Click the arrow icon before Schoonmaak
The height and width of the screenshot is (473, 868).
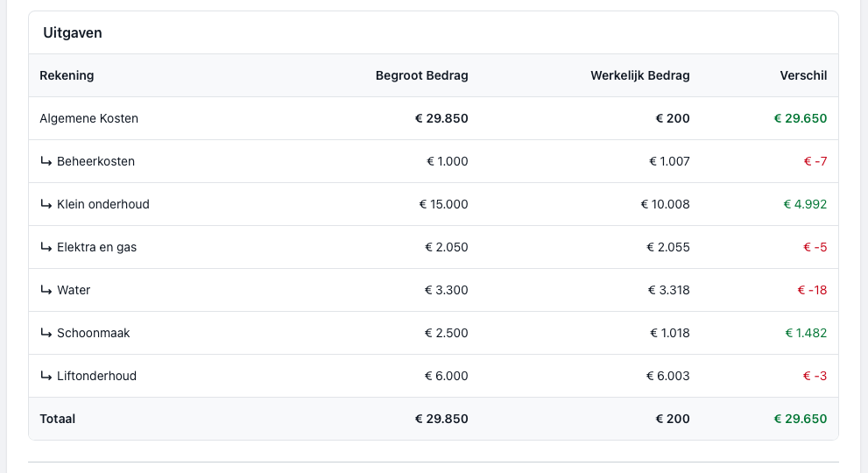pos(46,333)
